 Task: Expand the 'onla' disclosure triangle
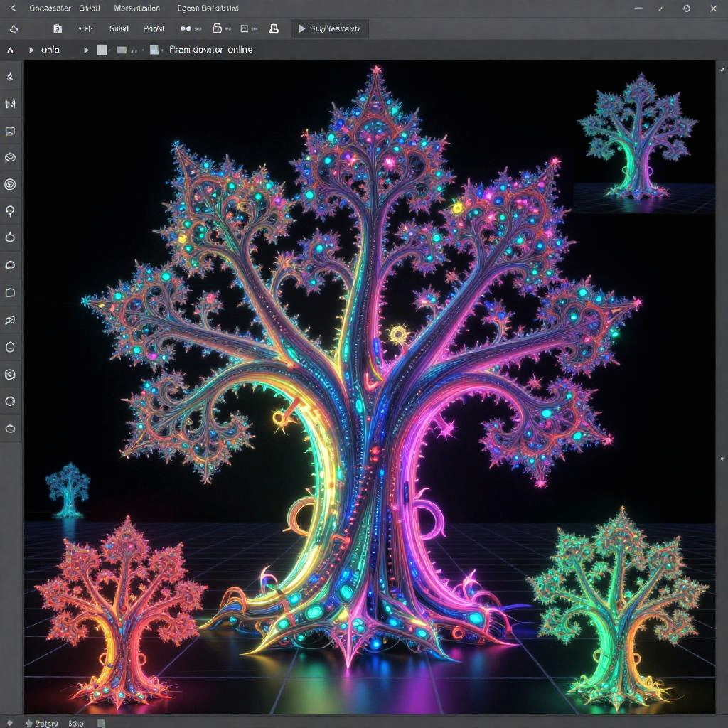[31, 50]
